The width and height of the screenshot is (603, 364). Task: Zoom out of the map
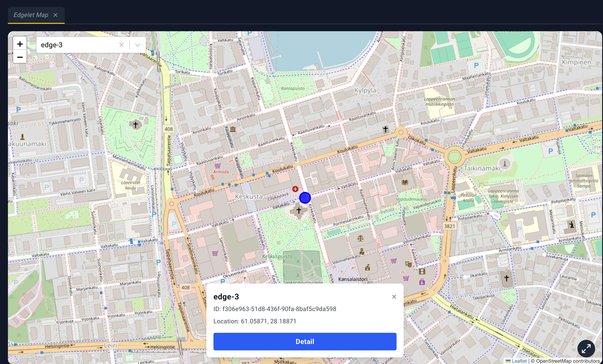pyautogui.click(x=20, y=57)
